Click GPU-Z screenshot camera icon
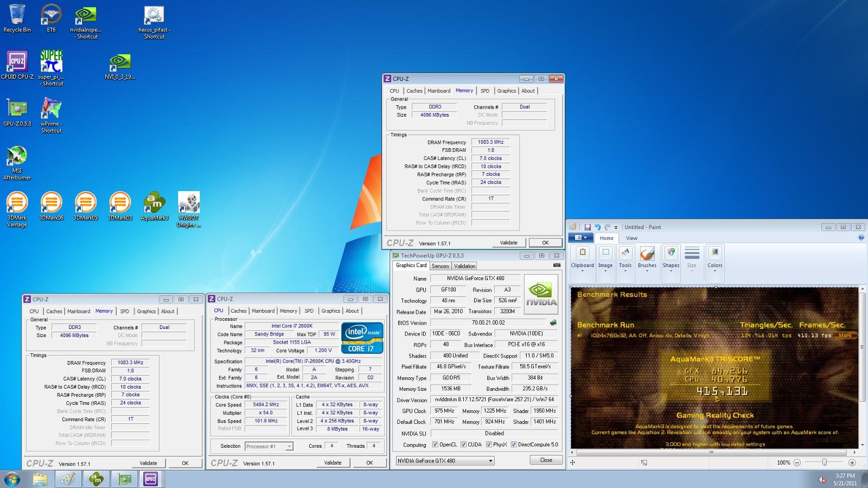This screenshot has width=868, height=488. pos(557,265)
